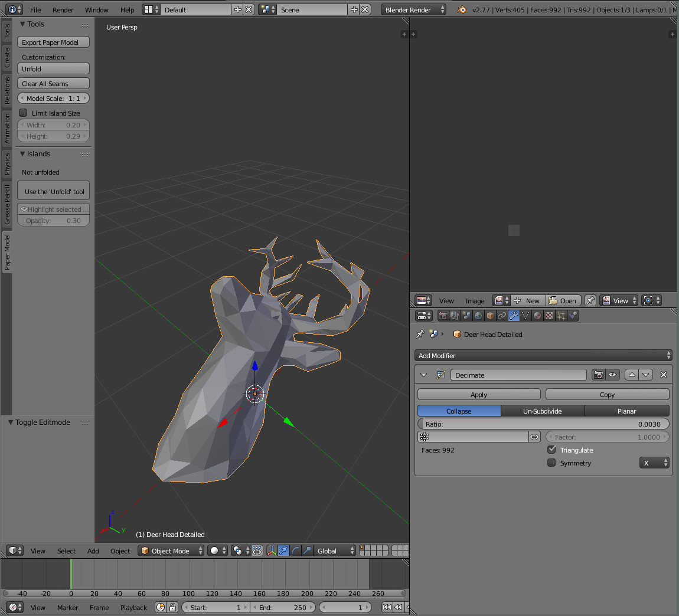Open the Render menu
Viewport: 679px width, 616px height.
coord(63,9)
